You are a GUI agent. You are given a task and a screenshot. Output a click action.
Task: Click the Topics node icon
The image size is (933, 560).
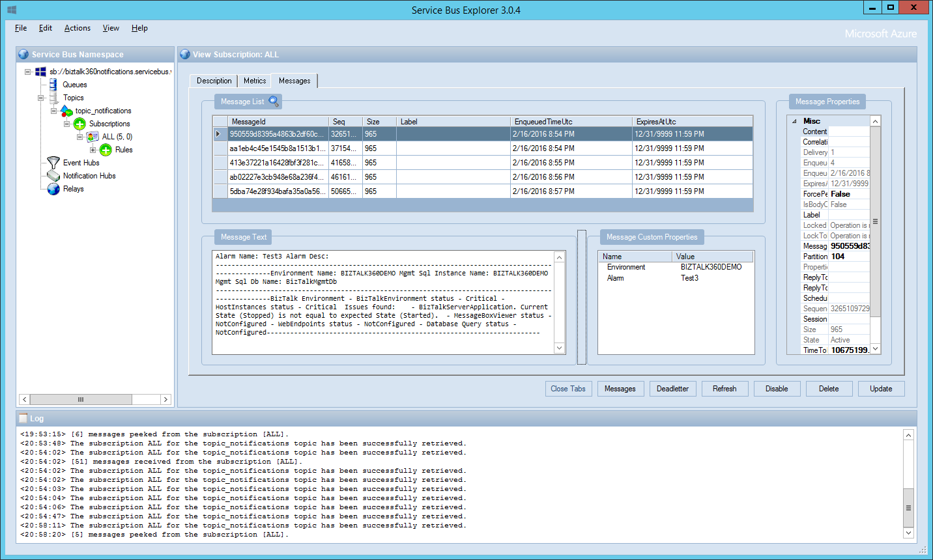tap(53, 98)
